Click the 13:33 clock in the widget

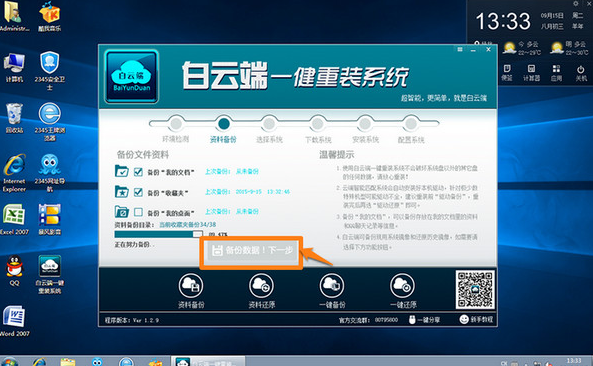click(x=503, y=21)
